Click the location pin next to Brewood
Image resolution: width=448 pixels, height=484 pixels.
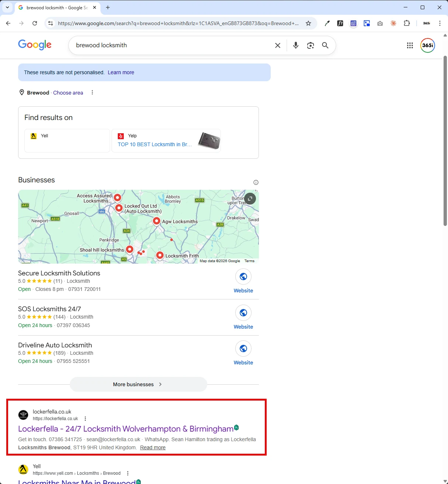[x=22, y=92]
